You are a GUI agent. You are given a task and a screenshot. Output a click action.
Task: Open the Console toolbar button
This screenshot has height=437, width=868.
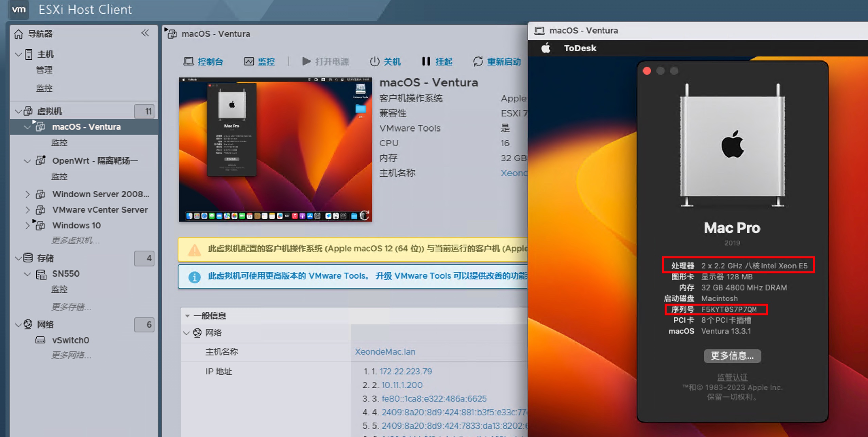point(203,62)
